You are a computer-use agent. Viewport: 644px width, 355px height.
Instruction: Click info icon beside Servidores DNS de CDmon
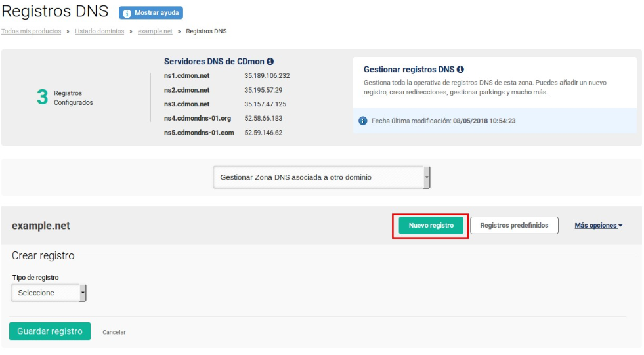(270, 62)
